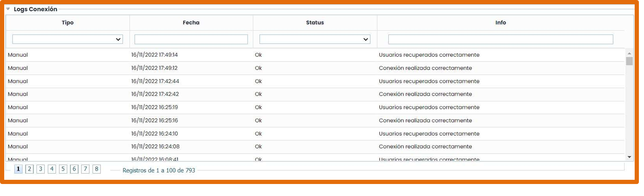The image size is (644, 196).
Task: Select the log row dated 16/11/2022 17:49:14
Action: [154, 55]
